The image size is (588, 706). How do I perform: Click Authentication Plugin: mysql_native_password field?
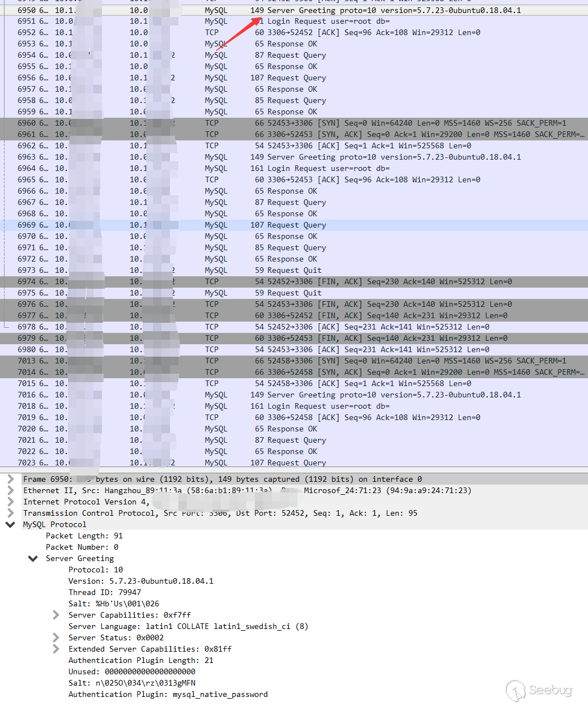(168, 694)
